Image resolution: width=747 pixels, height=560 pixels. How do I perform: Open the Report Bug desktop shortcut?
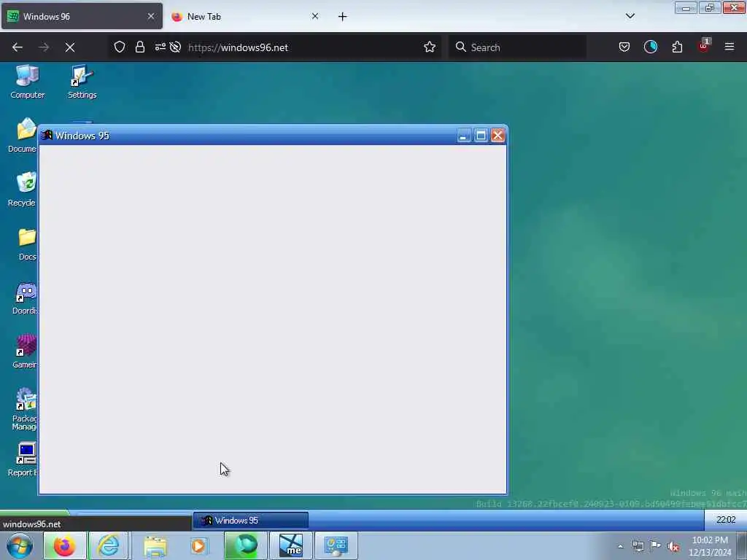(23, 459)
